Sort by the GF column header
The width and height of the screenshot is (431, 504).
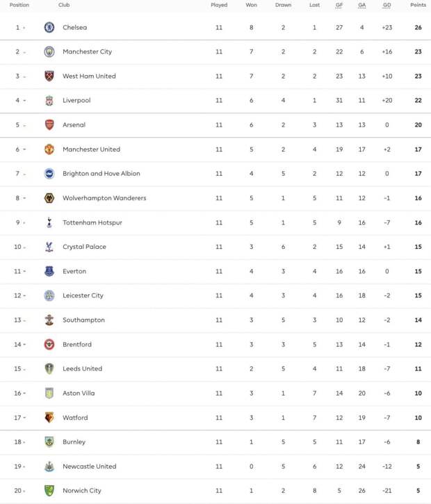[339, 5]
